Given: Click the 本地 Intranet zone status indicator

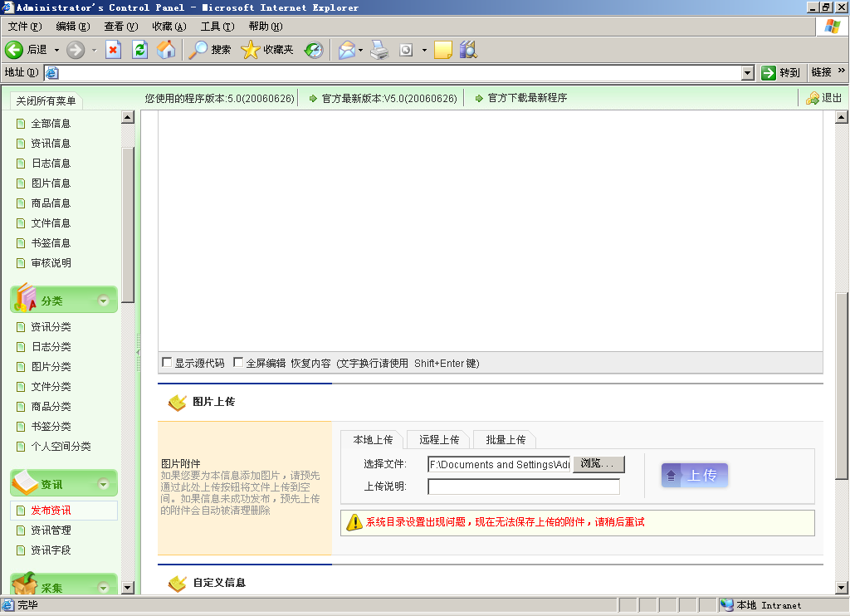Looking at the screenshot, I should click(x=762, y=605).
